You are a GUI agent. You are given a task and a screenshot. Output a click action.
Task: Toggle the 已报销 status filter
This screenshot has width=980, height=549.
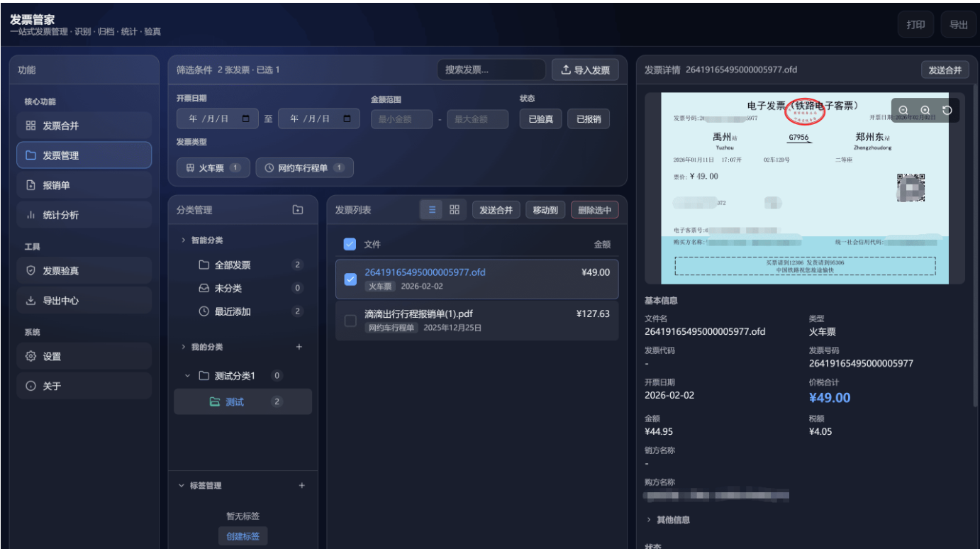[x=589, y=118]
